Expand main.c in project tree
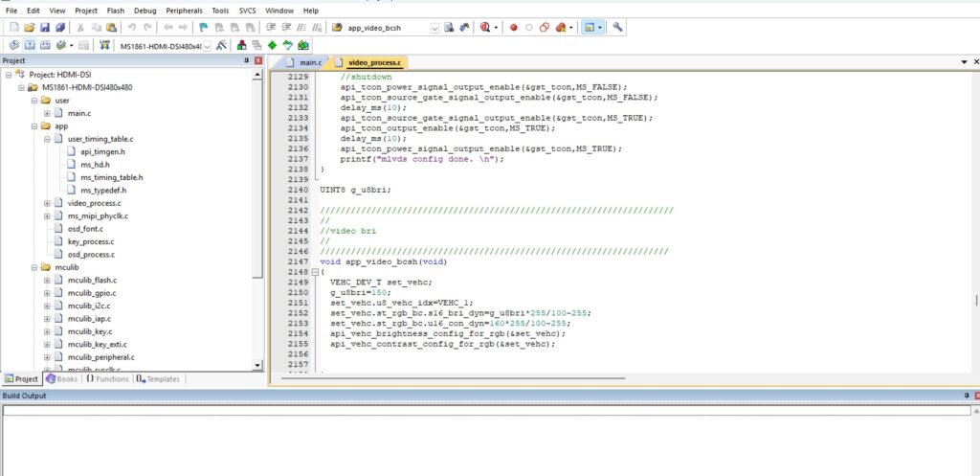 click(48, 113)
